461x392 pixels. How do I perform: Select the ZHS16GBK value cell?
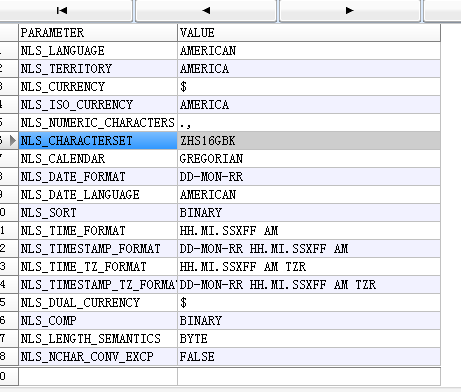pyautogui.click(x=309, y=141)
